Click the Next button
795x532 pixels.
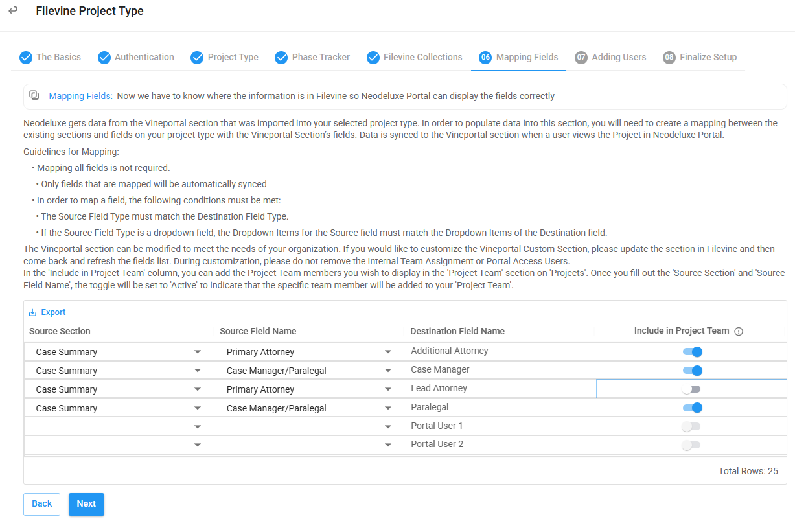tap(86, 504)
